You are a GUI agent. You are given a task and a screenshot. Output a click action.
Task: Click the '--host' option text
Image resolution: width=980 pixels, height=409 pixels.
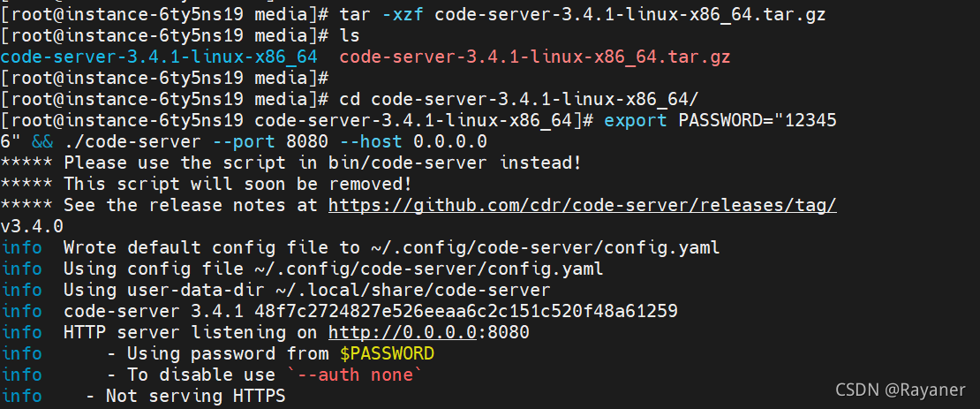[371, 141]
